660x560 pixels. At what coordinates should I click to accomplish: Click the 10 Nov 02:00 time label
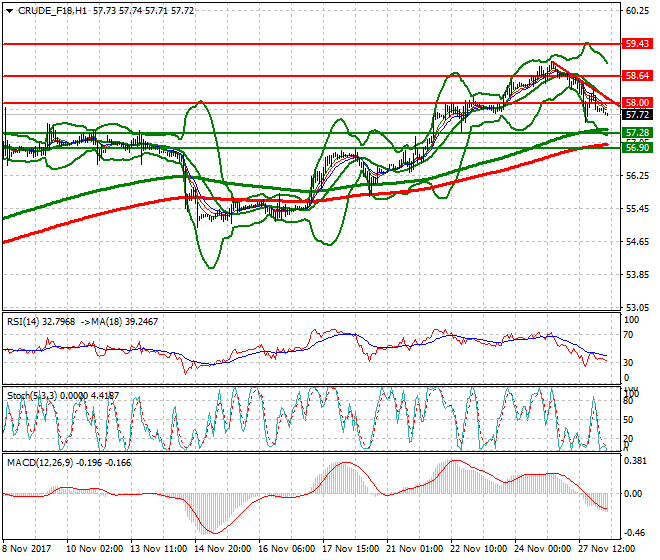click(95, 549)
